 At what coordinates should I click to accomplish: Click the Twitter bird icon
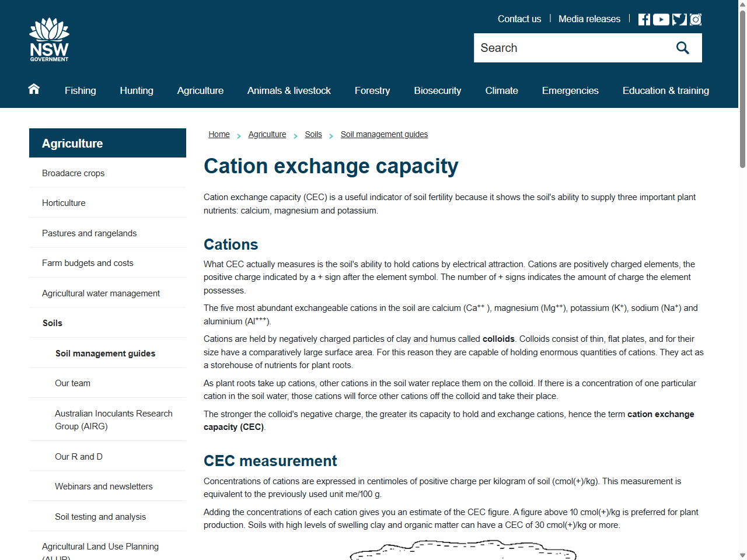click(x=678, y=19)
